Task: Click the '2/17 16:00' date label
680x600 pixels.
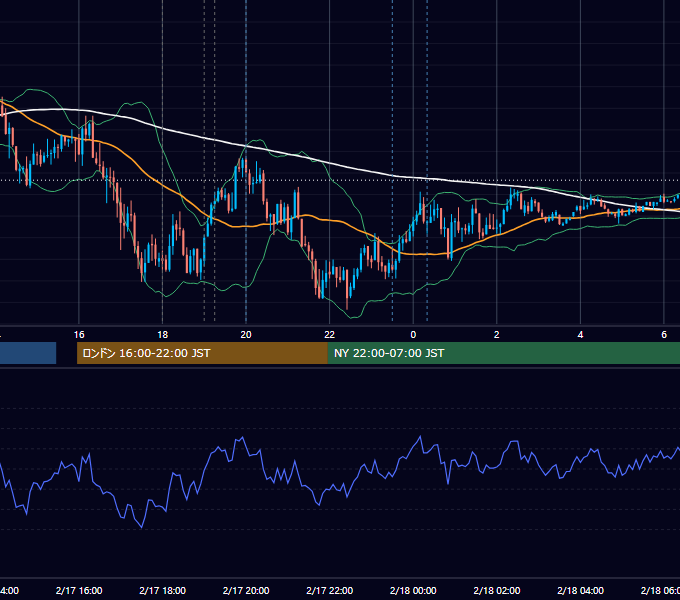Action: (x=79, y=590)
